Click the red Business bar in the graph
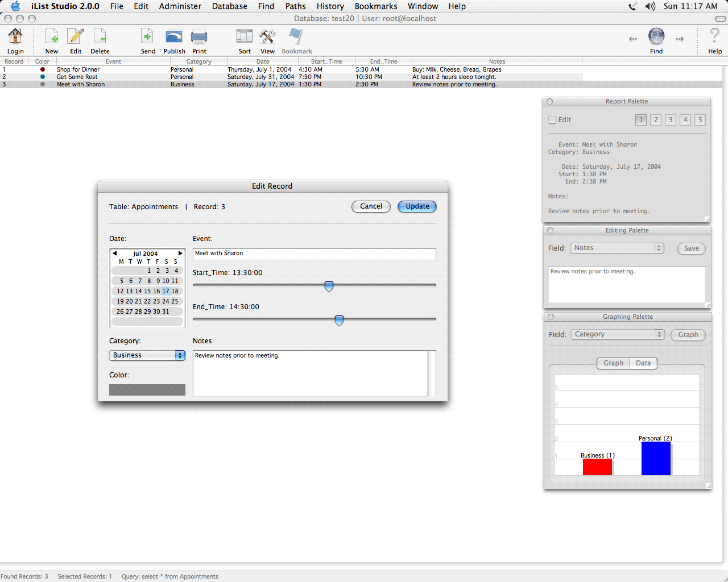Viewport: 728px width, 582px height. (597, 467)
